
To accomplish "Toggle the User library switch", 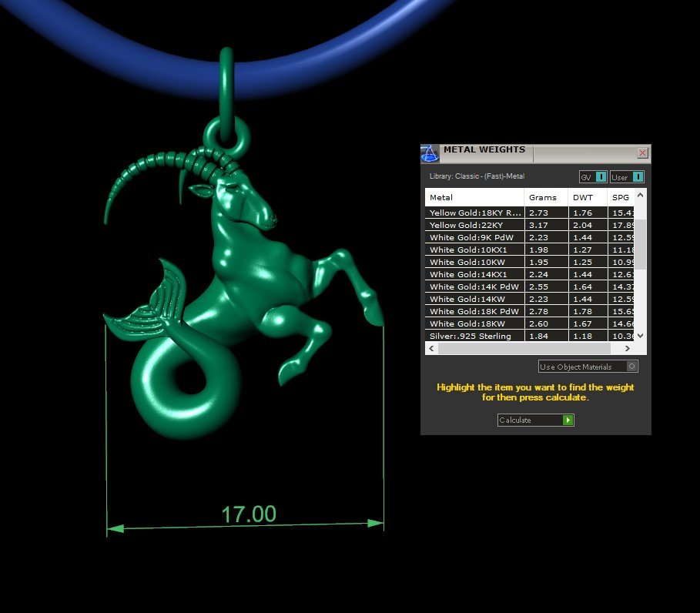I will pos(628,177).
